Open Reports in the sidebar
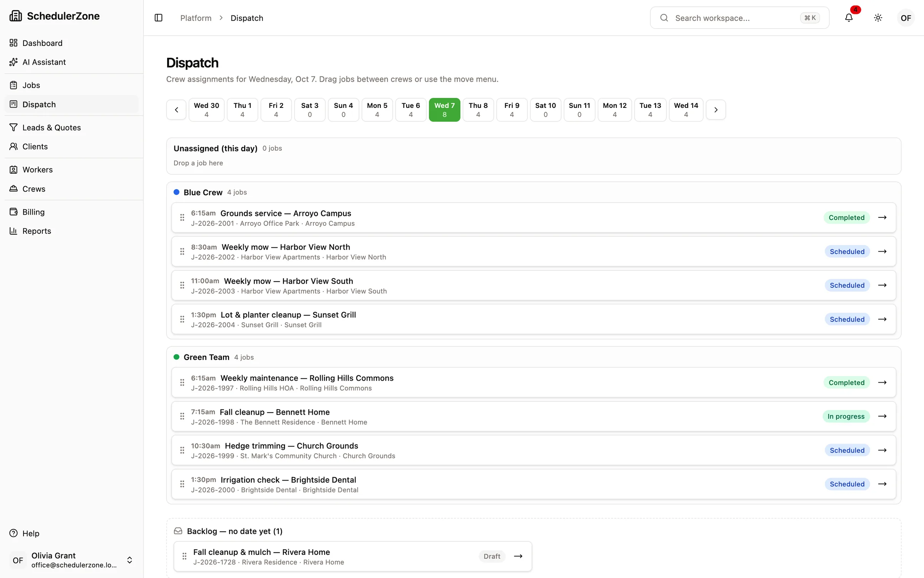The image size is (924, 578). pos(72,231)
